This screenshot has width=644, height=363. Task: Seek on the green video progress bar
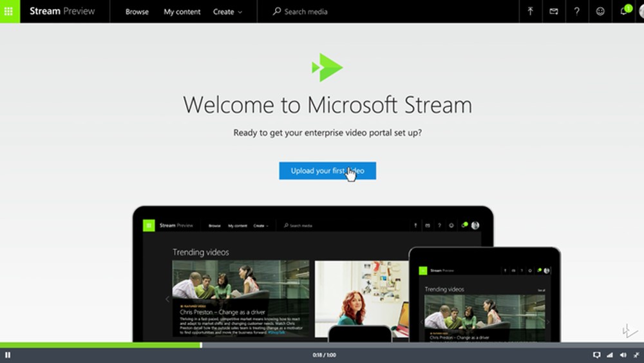click(x=322, y=345)
